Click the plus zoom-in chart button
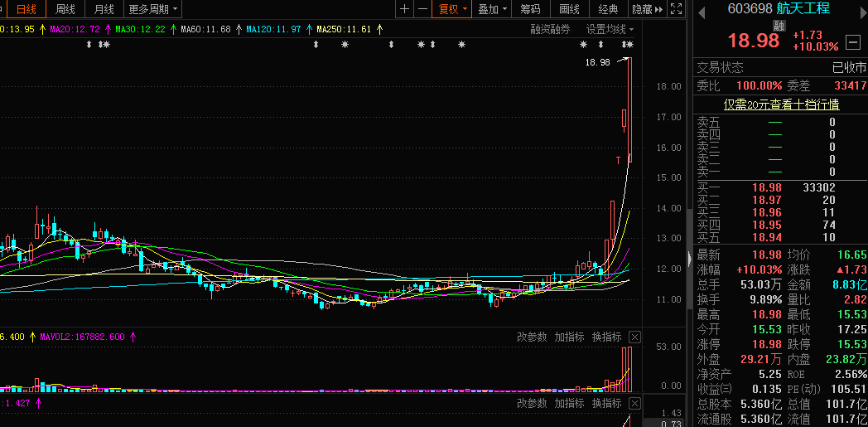The image size is (868, 427). click(x=404, y=10)
